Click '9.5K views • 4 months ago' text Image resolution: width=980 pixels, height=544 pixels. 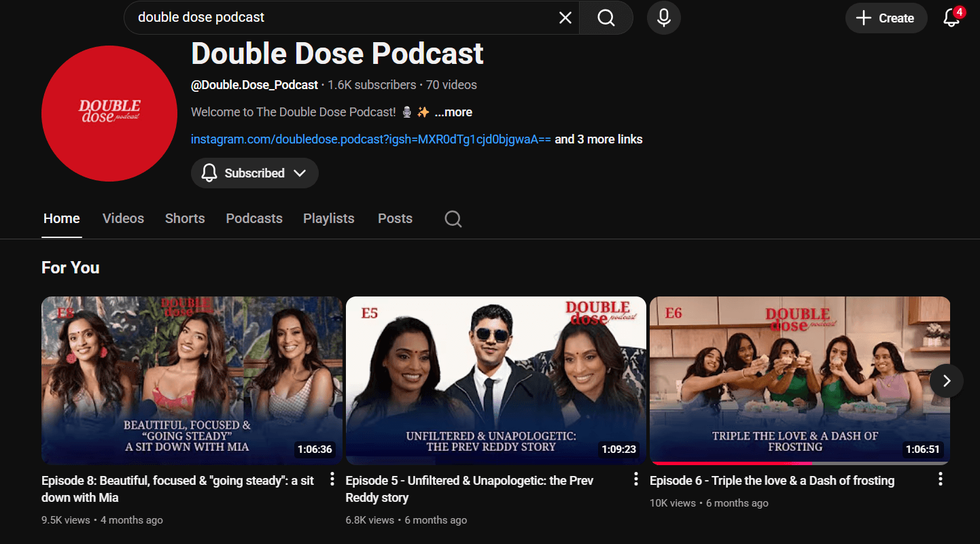(x=102, y=520)
